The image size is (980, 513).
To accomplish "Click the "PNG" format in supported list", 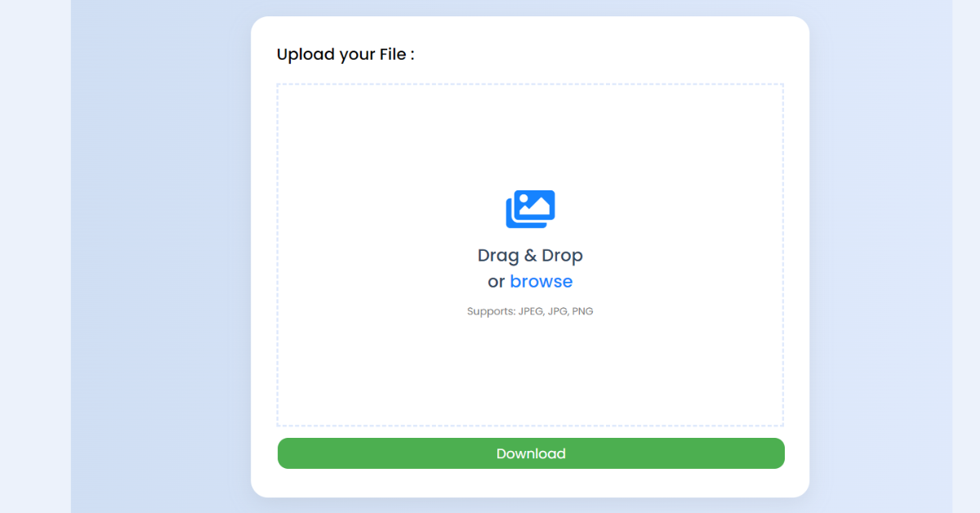I will coord(582,311).
